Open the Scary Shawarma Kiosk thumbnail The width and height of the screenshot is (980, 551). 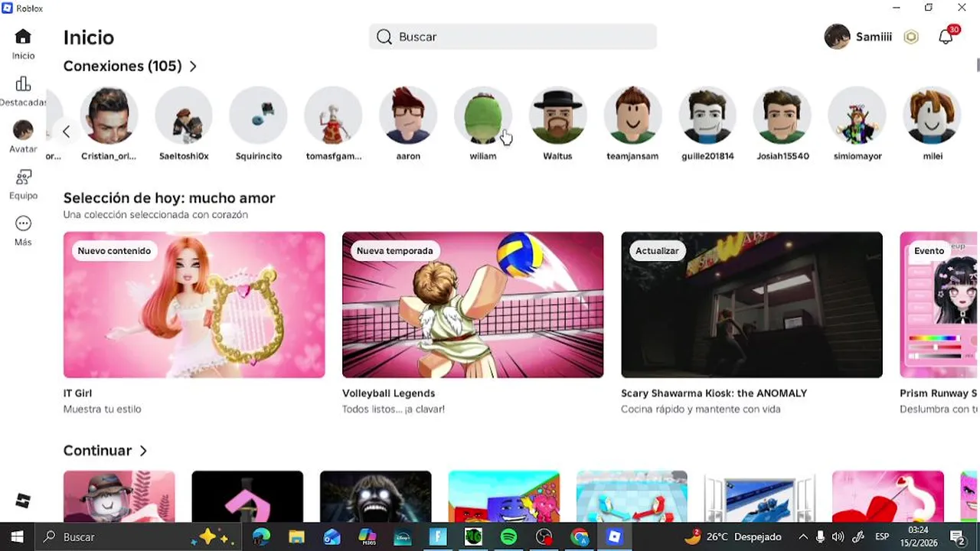752,305
